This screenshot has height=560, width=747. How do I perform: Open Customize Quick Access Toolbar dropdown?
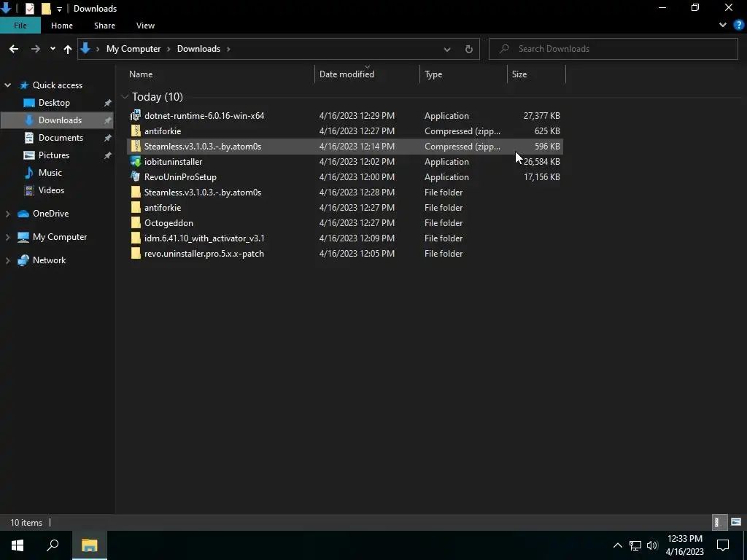tap(59, 9)
